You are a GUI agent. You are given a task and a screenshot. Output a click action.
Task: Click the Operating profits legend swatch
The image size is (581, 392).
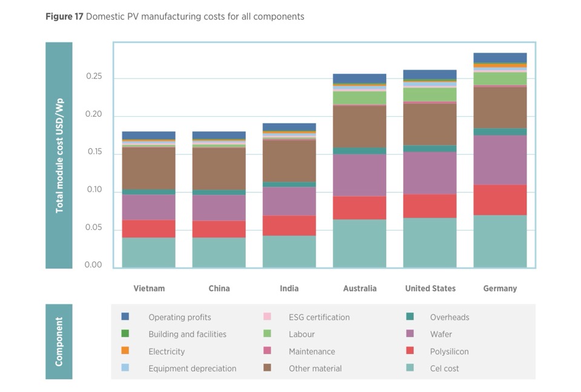tap(125, 316)
